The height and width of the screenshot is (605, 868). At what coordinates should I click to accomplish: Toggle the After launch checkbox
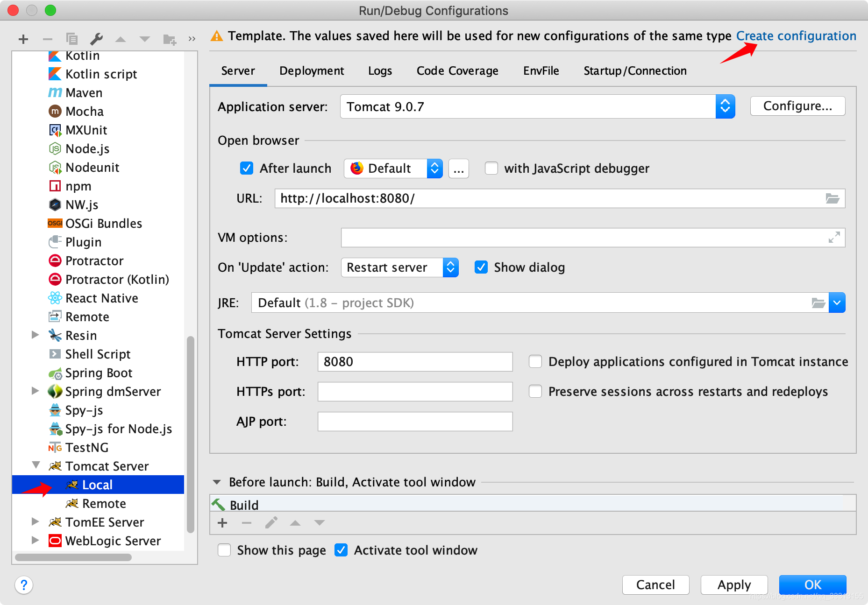247,168
